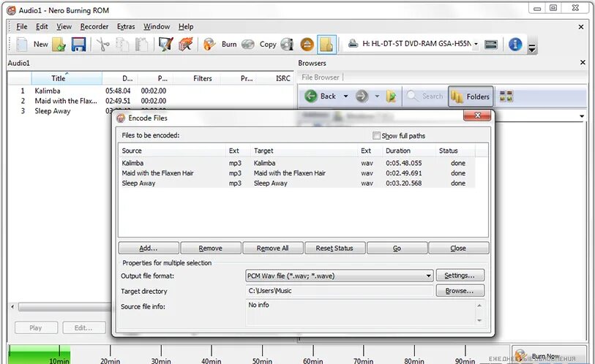Image resolution: width=595 pixels, height=364 pixels.
Task: Click the Copy pages icon in the toolbar
Action: (x=122, y=45)
